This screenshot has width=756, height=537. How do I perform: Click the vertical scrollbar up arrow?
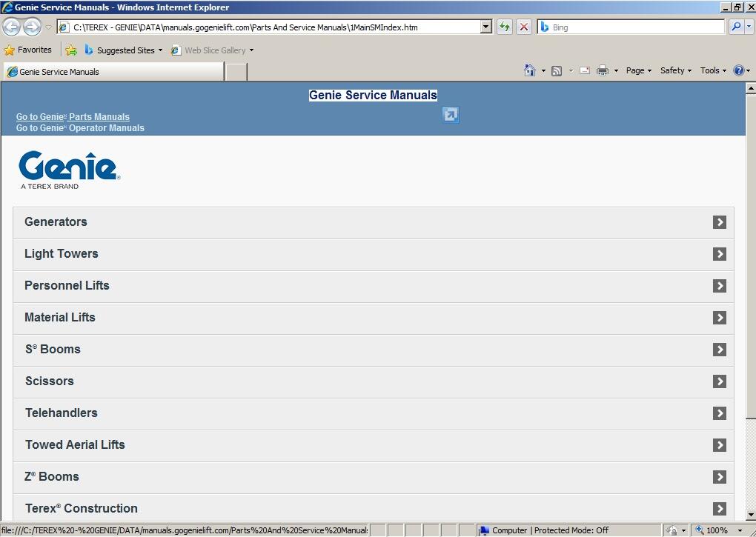coord(751,88)
